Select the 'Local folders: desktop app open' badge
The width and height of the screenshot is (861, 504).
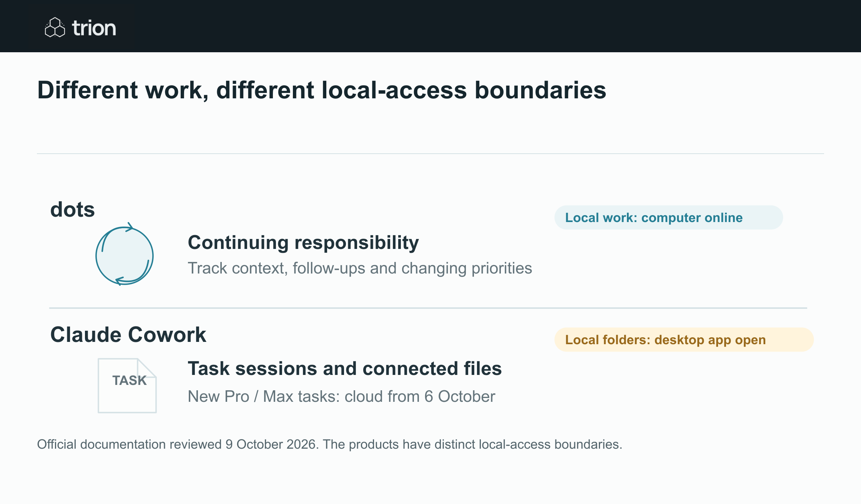point(684,340)
